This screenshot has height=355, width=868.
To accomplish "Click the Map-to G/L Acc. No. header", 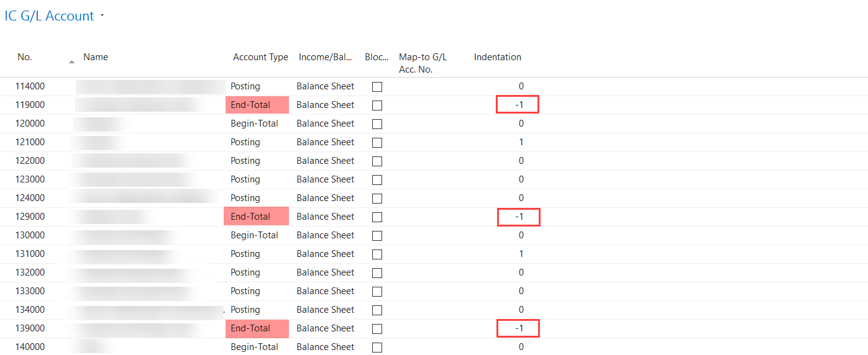I will [423, 63].
